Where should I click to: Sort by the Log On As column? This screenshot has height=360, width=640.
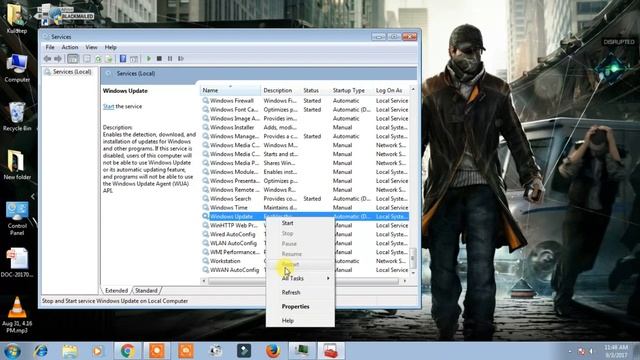click(x=391, y=90)
